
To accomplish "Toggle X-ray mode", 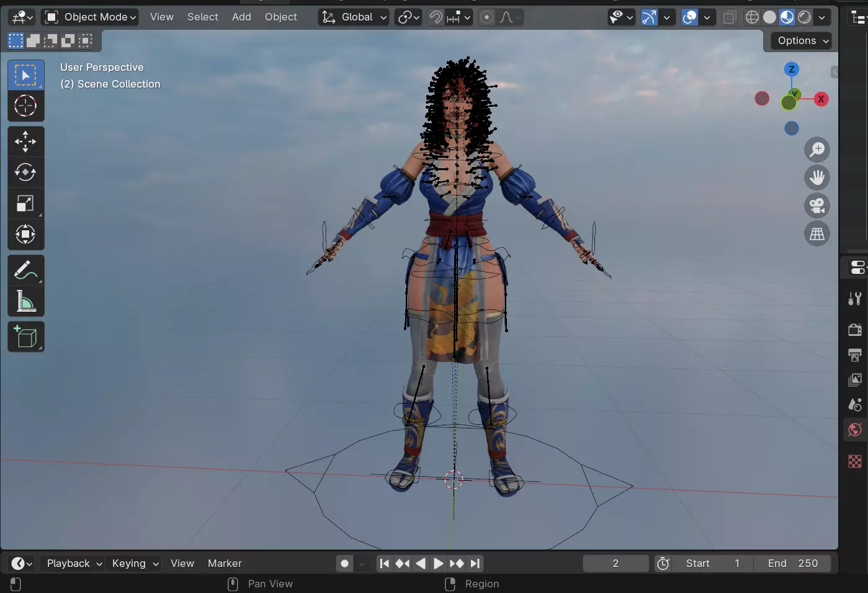I will coord(730,17).
